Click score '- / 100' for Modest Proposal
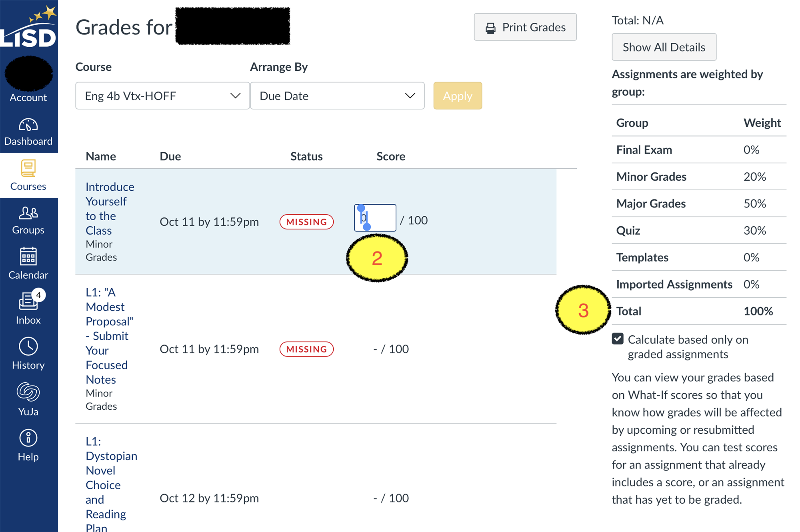The width and height of the screenshot is (800, 532). pos(391,349)
